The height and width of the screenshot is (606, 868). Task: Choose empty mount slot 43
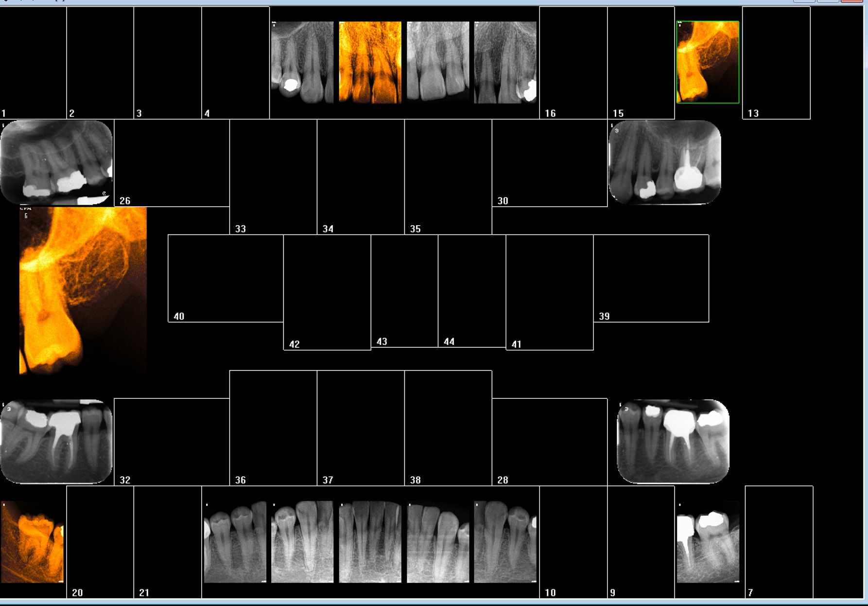coord(404,290)
